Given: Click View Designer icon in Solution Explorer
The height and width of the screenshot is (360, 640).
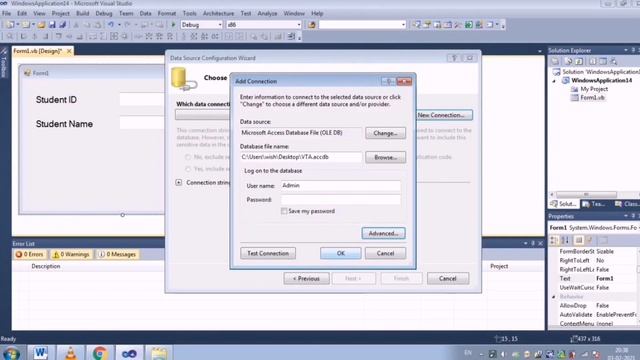Looking at the screenshot, I should (x=603, y=62).
